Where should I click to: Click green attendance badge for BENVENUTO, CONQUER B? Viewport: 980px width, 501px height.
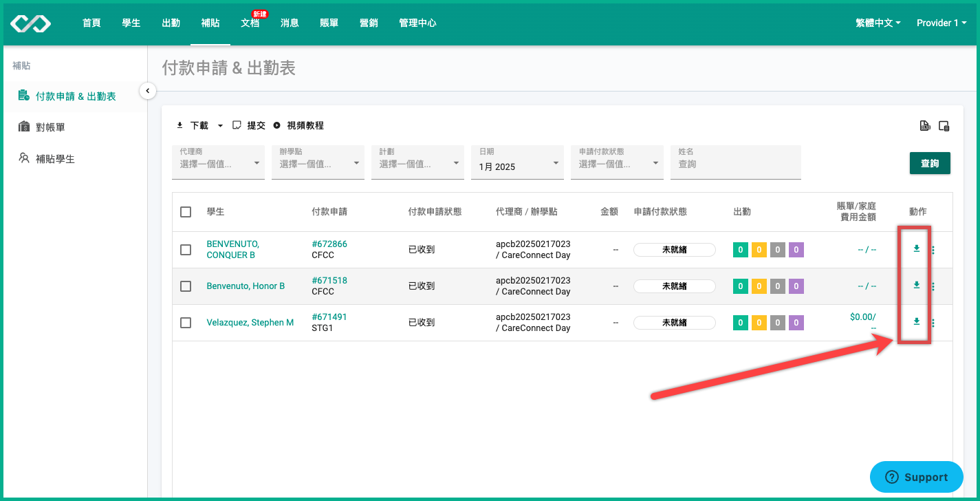(741, 250)
